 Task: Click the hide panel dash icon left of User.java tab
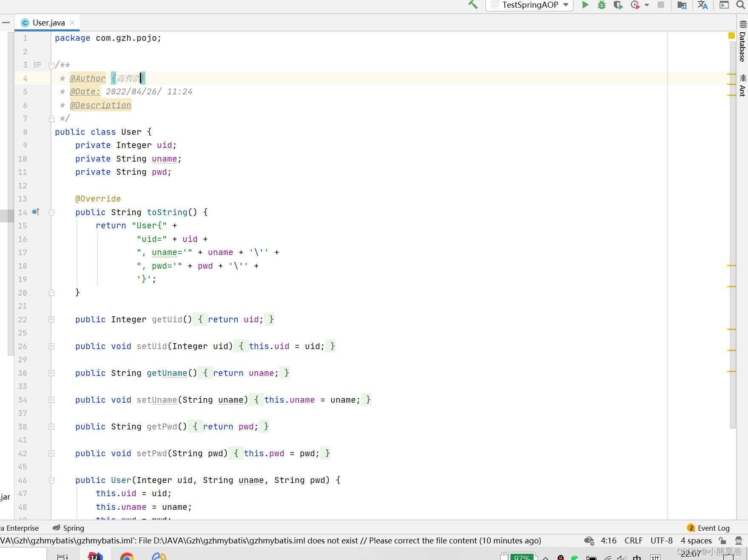pyautogui.click(x=6, y=23)
